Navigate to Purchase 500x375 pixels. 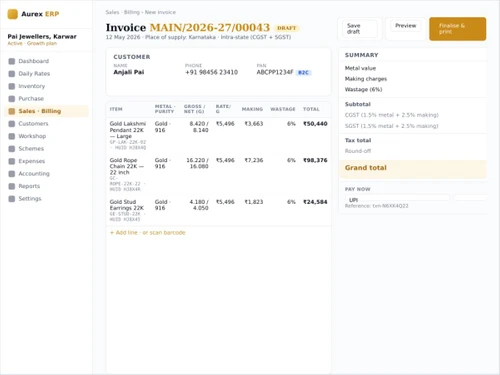(46, 99)
